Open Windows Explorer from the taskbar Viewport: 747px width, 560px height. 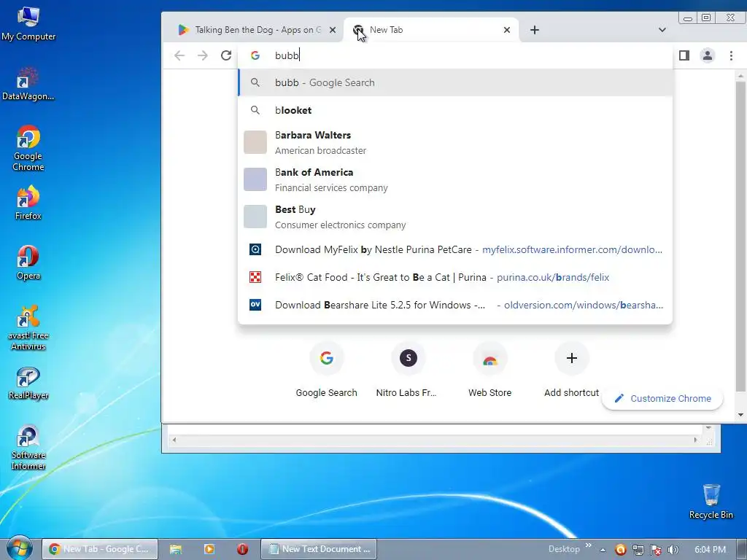pos(175,549)
